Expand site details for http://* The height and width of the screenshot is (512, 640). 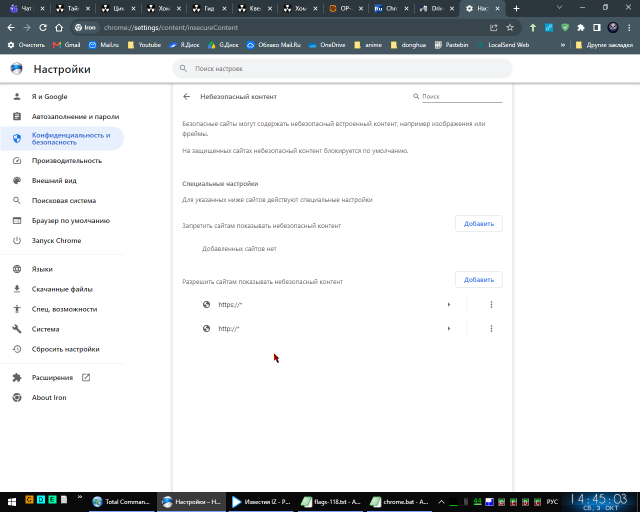pos(449,329)
